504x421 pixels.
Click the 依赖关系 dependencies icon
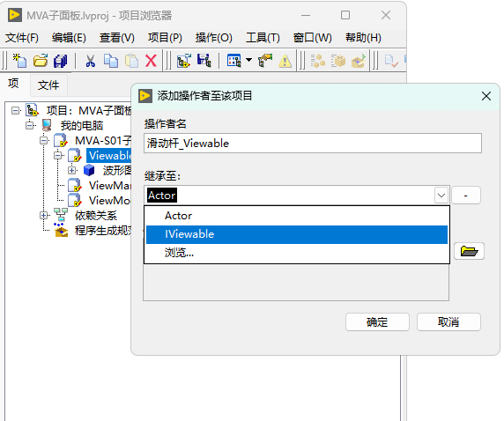(61, 215)
